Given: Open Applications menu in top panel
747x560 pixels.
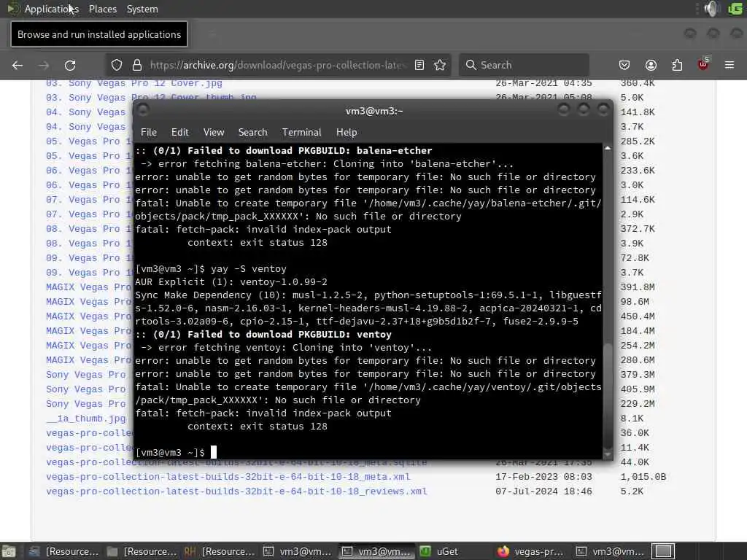Looking at the screenshot, I should coord(52,9).
